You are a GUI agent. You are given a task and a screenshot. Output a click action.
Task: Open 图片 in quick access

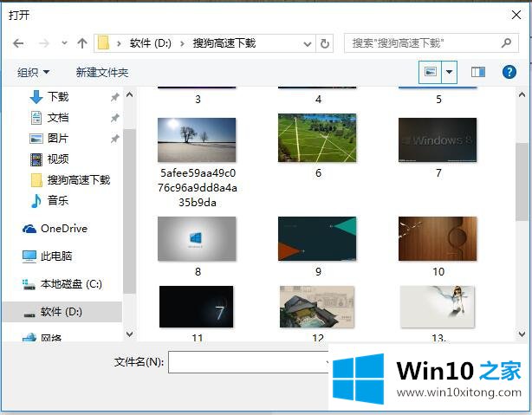(x=58, y=139)
